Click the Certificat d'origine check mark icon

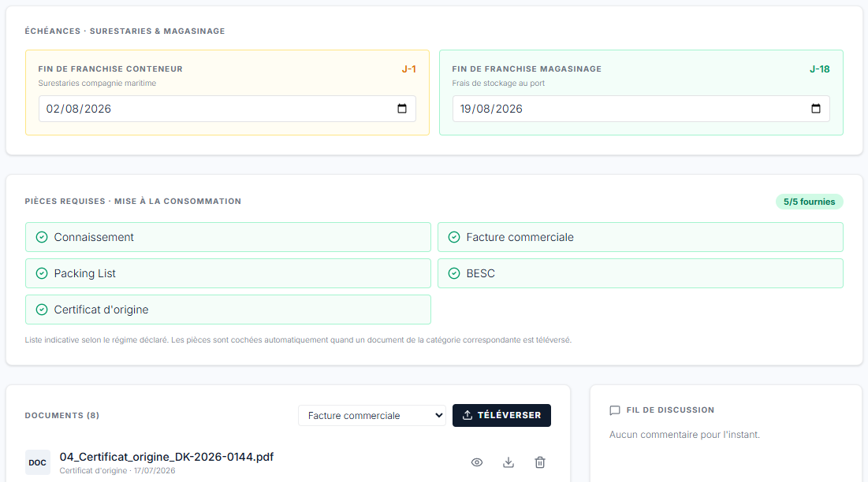click(x=42, y=310)
